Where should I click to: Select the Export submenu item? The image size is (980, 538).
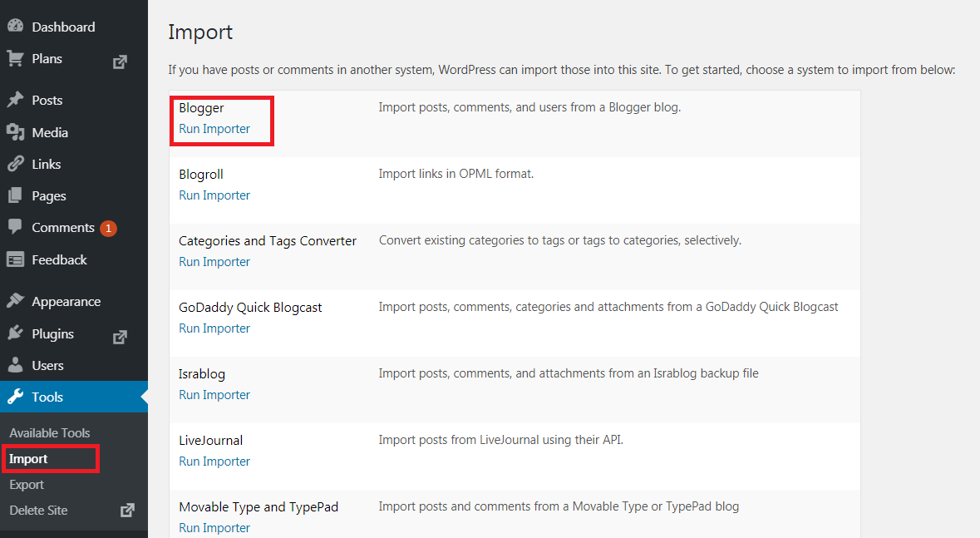coord(27,485)
